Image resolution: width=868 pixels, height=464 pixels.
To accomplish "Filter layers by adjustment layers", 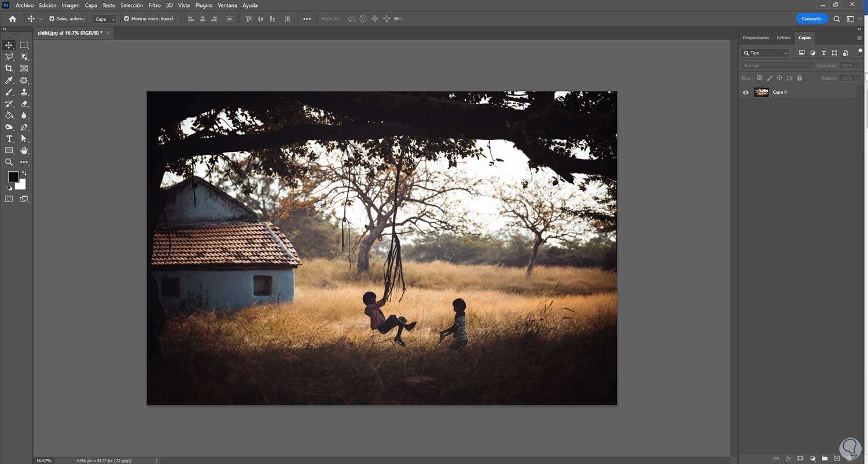I will click(x=812, y=53).
